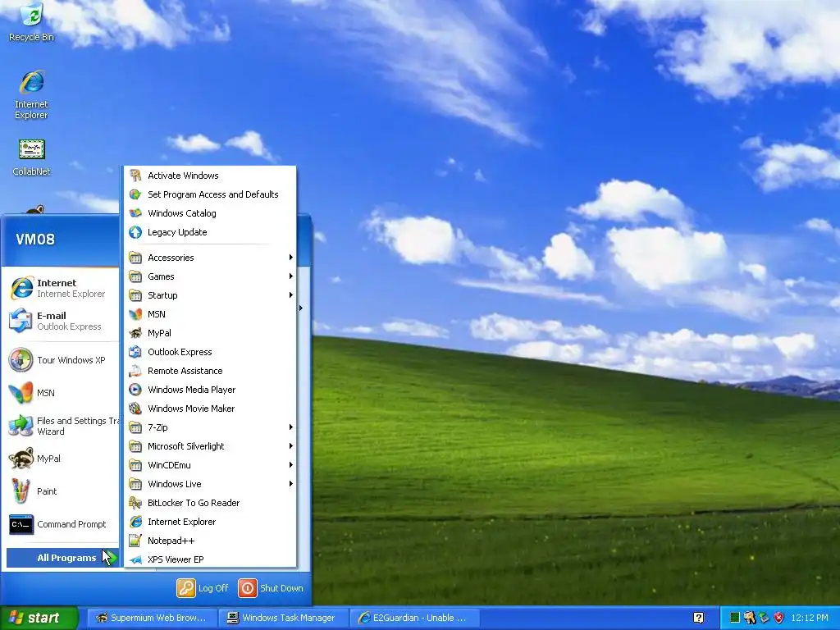The width and height of the screenshot is (840, 630).
Task: Launch Legacy Update from All Programs
Action: (210, 232)
